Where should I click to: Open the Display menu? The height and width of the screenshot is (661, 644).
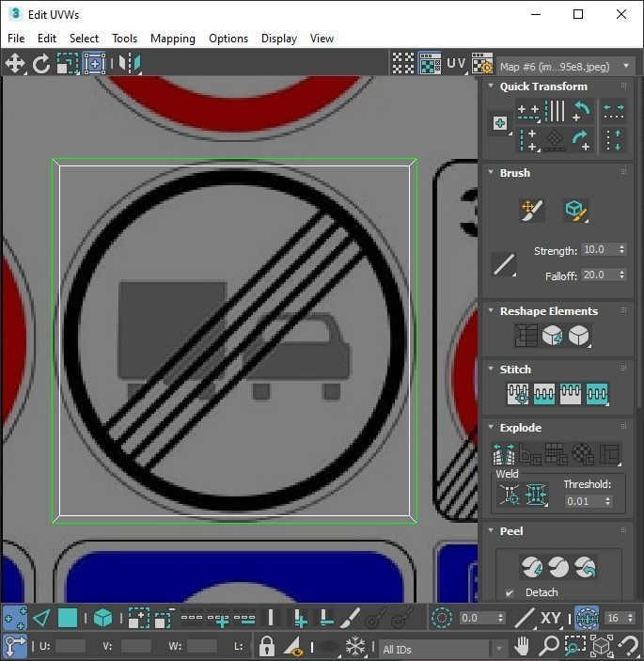(x=279, y=39)
